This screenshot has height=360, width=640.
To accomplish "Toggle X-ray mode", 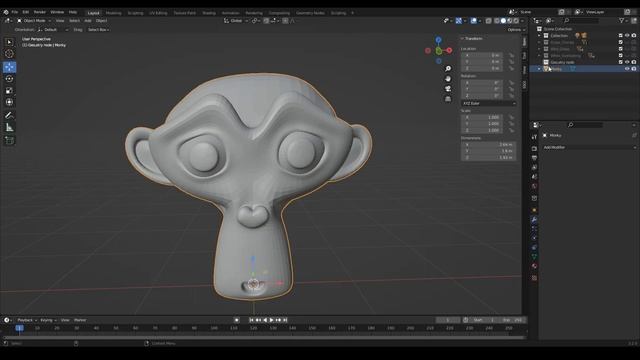I will pyautogui.click(x=489, y=21).
